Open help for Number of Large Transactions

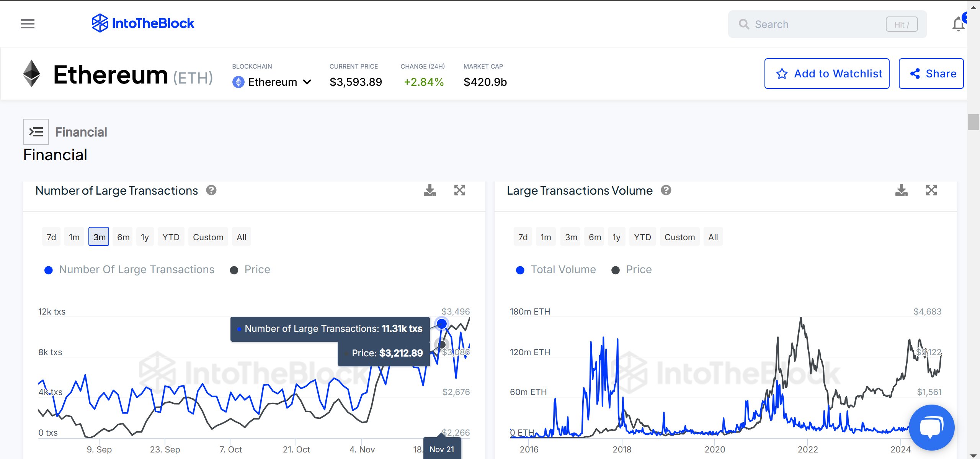pos(211,190)
